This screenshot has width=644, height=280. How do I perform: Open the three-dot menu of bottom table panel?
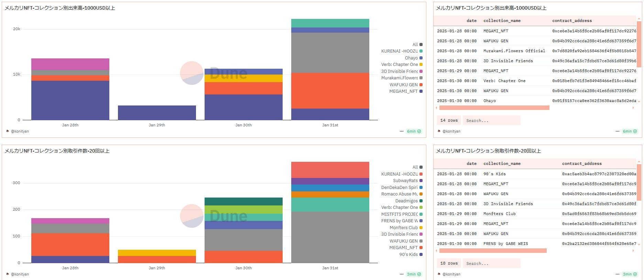pos(617,274)
